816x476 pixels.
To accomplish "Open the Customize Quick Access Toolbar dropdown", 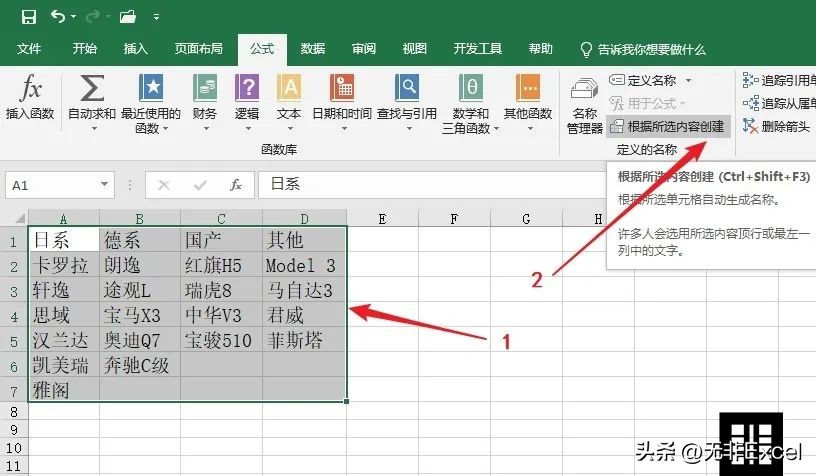I will (x=156, y=17).
